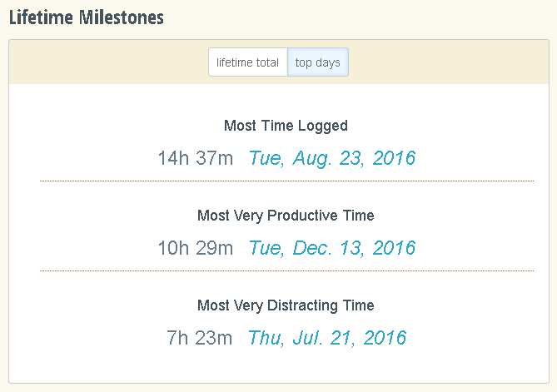Open the Tue, Aug. 23, 2016 date link
The image size is (557, 392).
click(x=331, y=157)
